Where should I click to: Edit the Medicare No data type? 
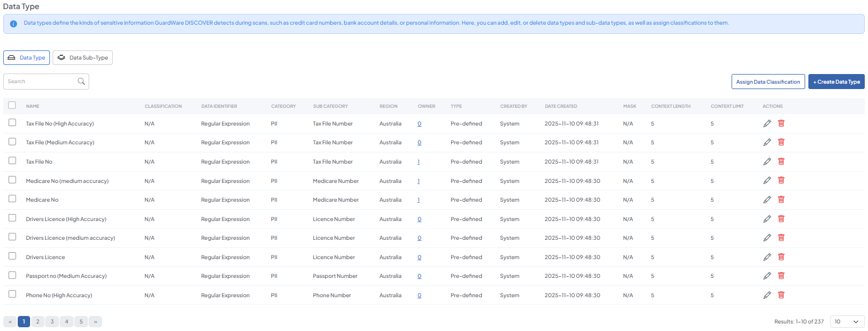[x=766, y=200]
